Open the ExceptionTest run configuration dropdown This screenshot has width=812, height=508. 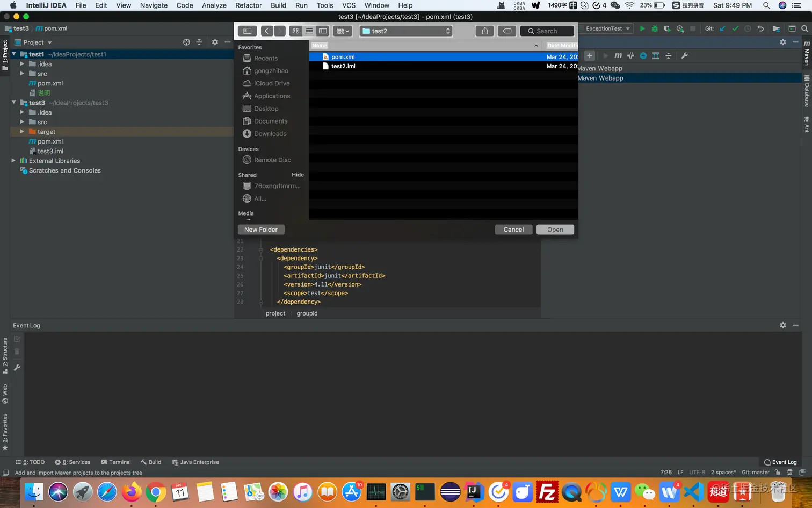607,28
